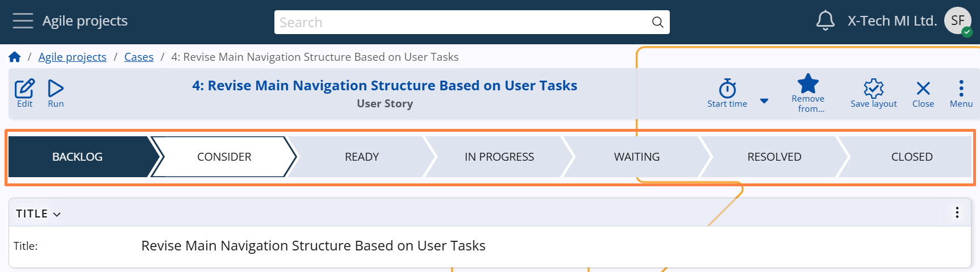Navigate to the Cases breadcrumb link
This screenshot has height=272, width=980.
[139, 57]
